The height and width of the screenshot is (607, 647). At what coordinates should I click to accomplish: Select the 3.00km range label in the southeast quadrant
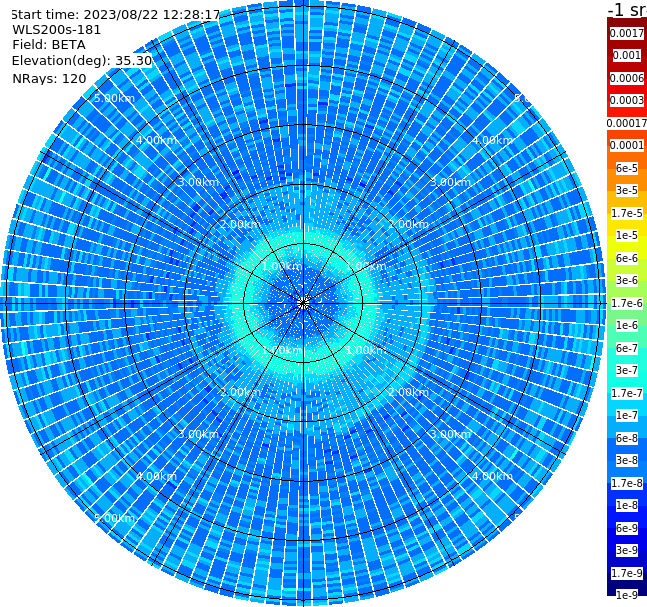coord(450,434)
